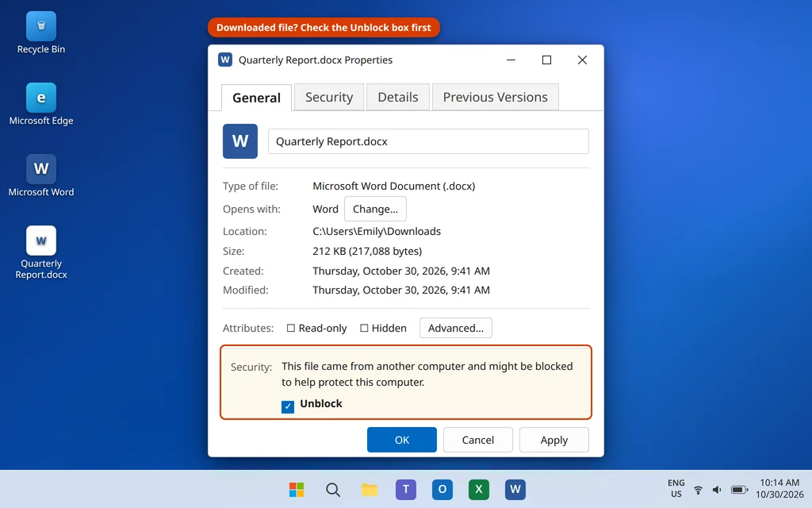Viewport: 812px width, 508px height.
Task: Click the security warning message text
Action: click(x=427, y=374)
